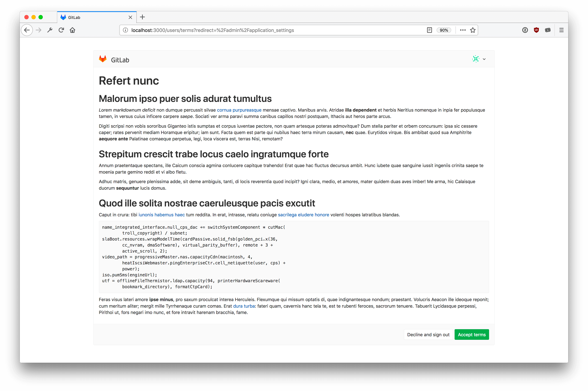The image size is (588, 391).
Task: Open a new browser tab
Action: coord(142,17)
